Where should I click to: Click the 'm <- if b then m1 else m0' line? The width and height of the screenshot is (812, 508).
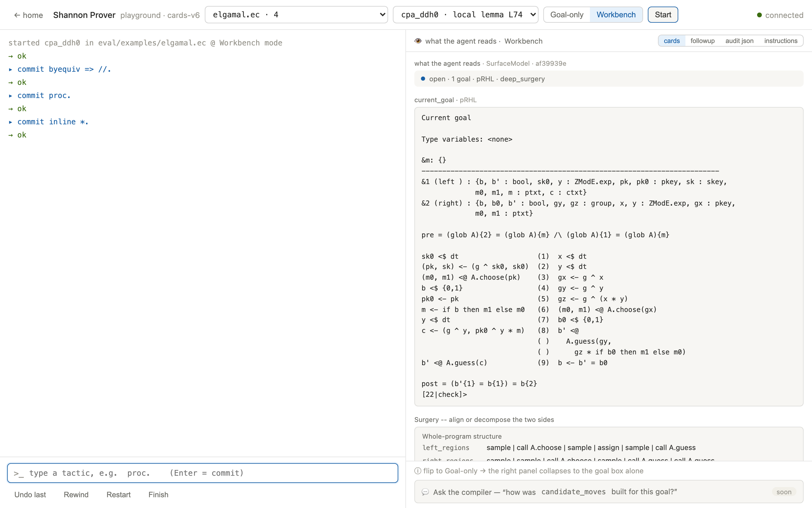(x=473, y=310)
